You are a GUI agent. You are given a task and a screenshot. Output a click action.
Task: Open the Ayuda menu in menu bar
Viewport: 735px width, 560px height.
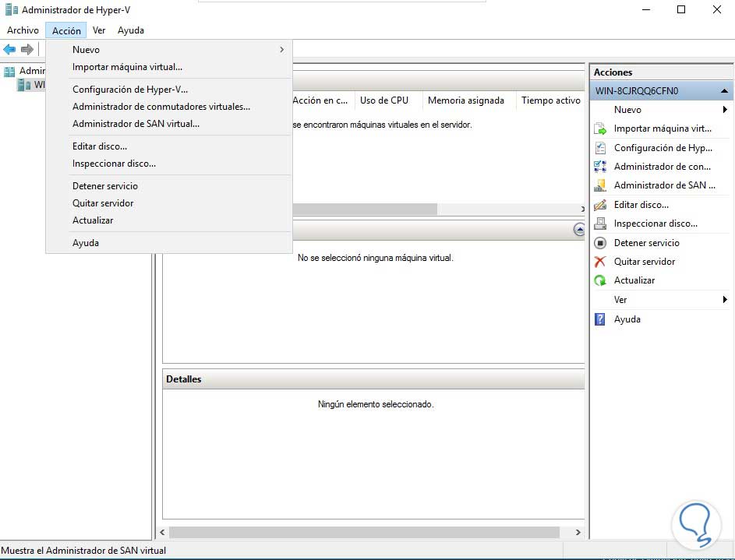(131, 30)
